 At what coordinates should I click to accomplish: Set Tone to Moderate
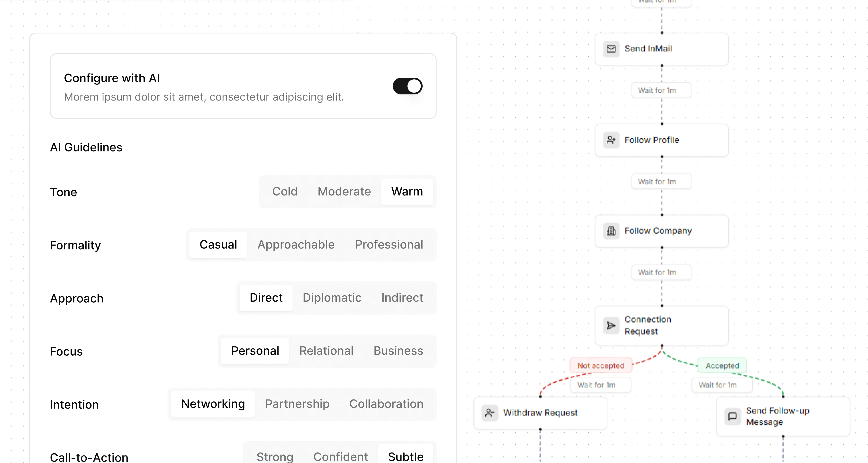click(344, 192)
